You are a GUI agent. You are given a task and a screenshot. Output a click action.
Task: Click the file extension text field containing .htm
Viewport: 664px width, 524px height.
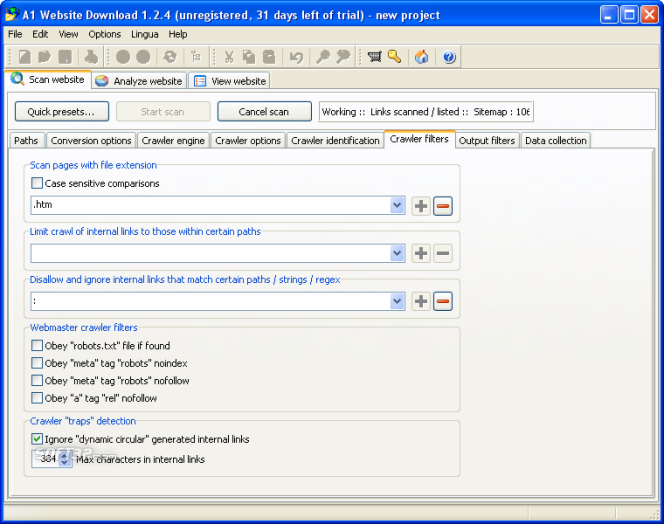tap(210, 205)
